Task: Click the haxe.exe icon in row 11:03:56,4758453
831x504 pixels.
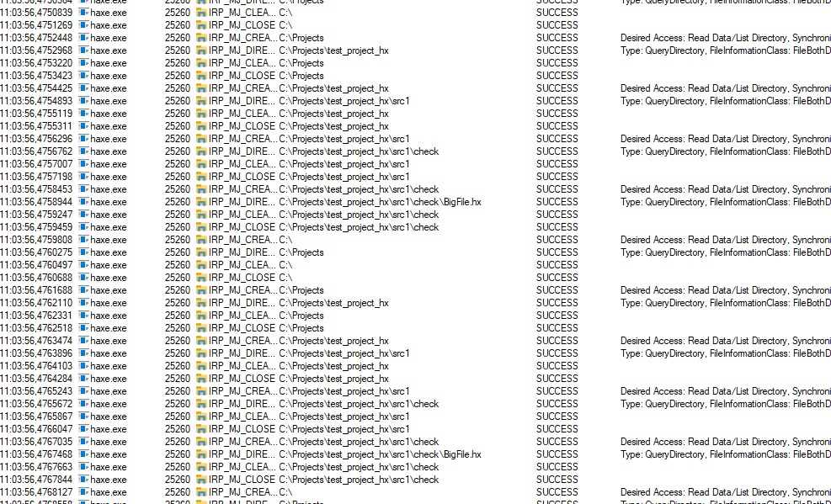Action: pyautogui.click(x=83, y=189)
